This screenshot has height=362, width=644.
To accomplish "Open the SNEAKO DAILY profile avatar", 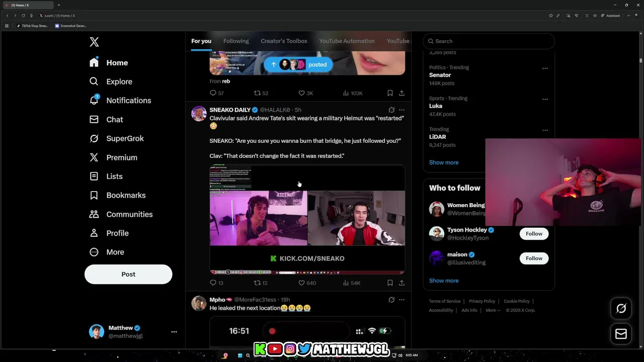I will coord(199,114).
